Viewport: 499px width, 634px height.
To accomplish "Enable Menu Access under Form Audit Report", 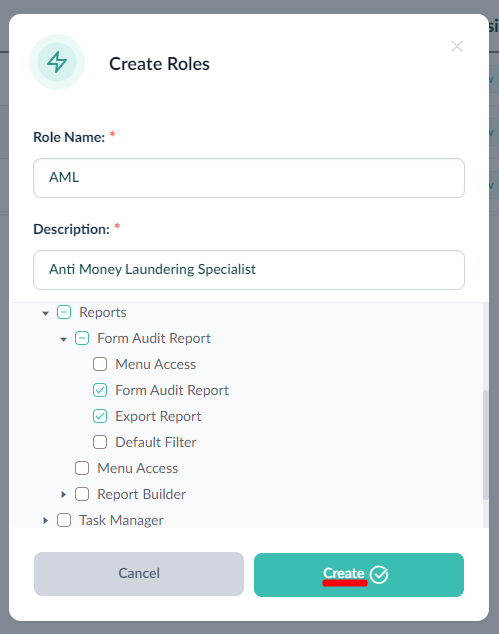I will point(100,364).
